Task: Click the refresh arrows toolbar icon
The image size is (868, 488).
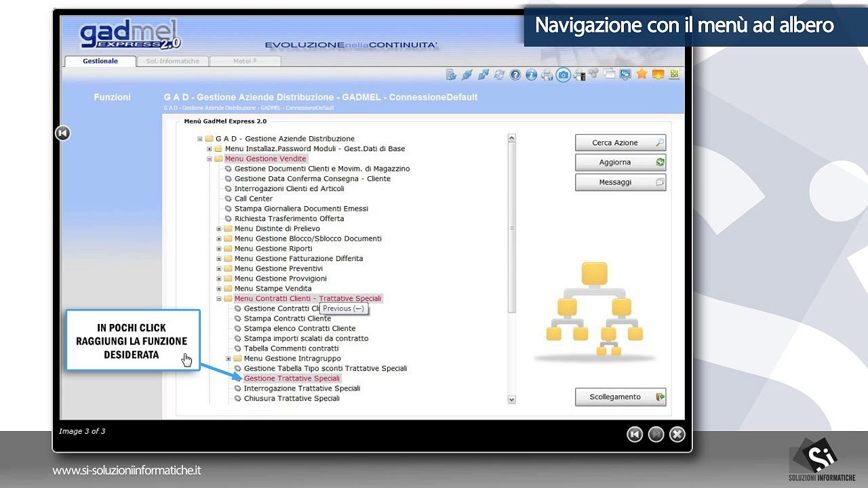Action: tap(500, 75)
